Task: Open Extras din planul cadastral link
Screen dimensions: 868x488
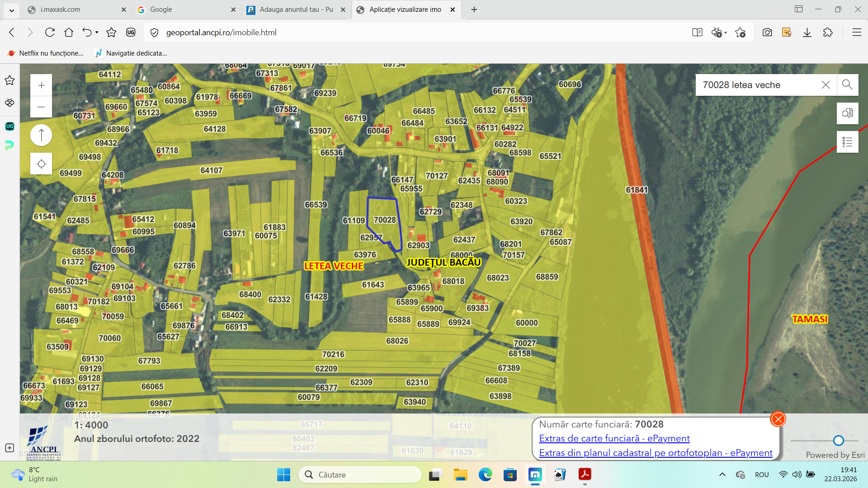Action: (x=655, y=453)
